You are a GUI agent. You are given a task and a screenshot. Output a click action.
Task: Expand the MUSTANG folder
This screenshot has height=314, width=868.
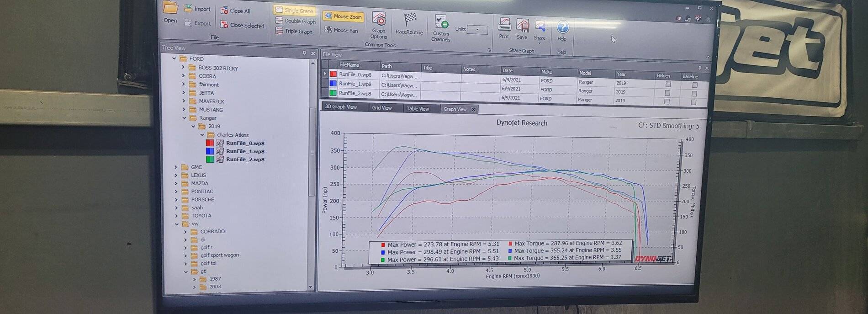(184, 109)
